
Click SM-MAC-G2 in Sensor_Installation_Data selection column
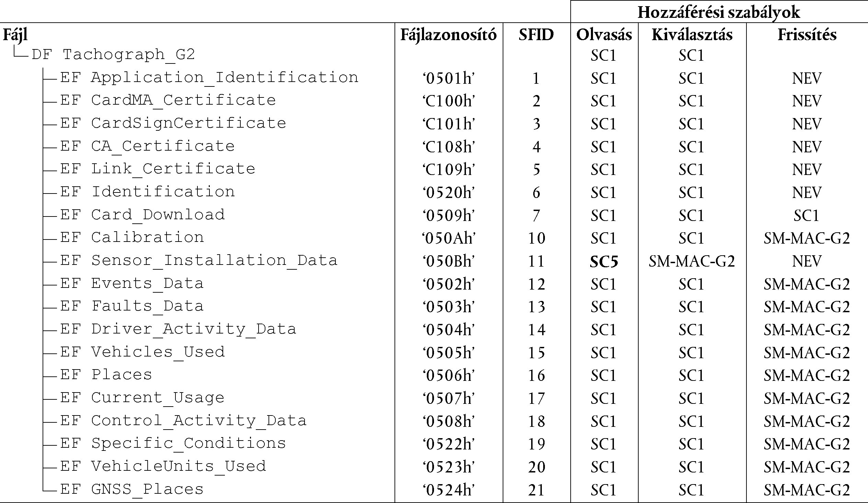pos(692,261)
